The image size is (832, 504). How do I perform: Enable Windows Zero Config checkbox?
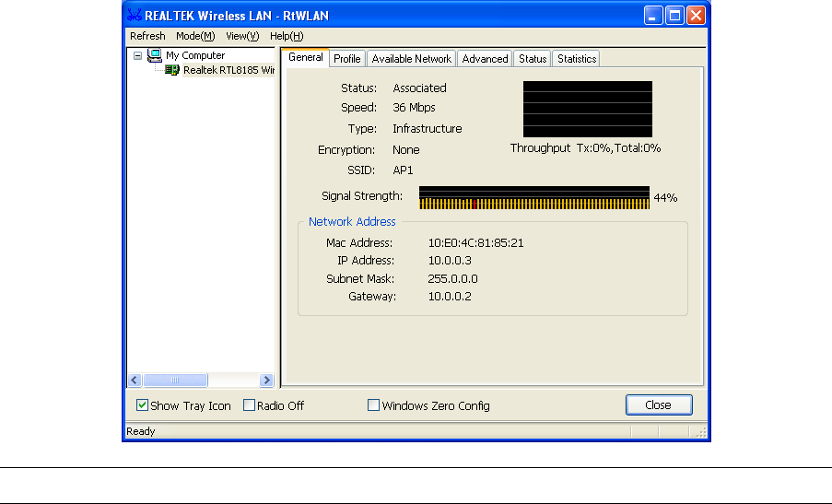coord(373,405)
